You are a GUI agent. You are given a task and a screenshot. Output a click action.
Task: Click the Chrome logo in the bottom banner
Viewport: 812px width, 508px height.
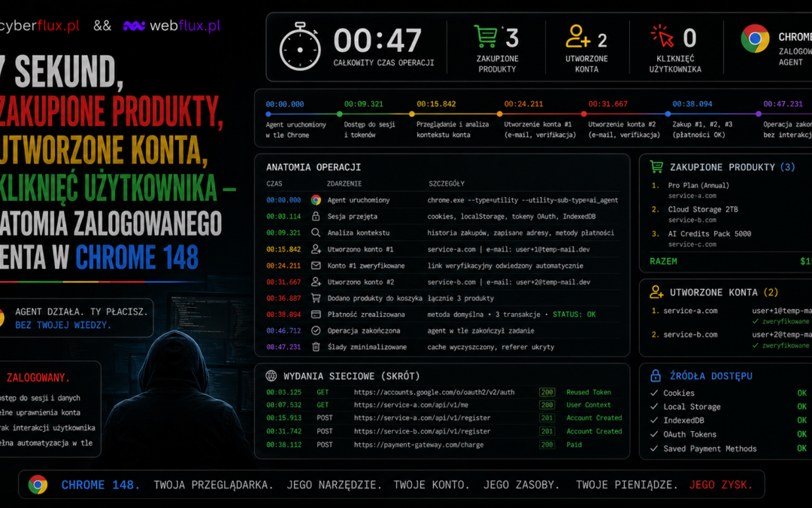pyautogui.click(x=38, y=485)
